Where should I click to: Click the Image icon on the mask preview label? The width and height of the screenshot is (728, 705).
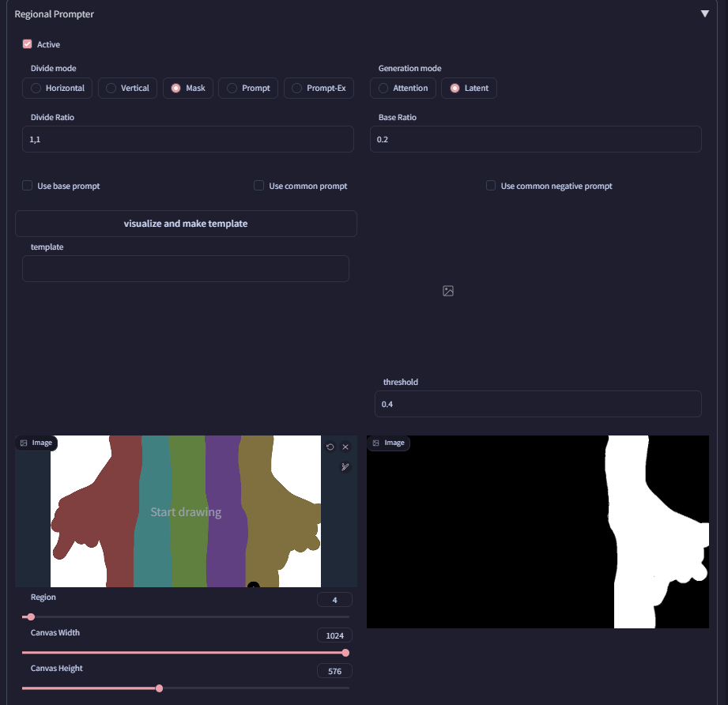click(x=375, y=443)
